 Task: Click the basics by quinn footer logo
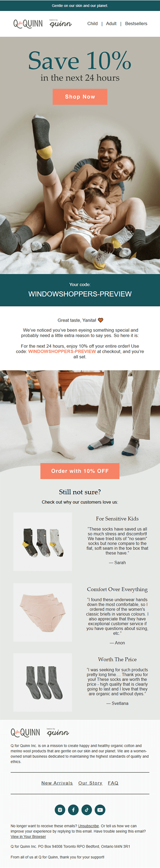click(x=58, y=732)
